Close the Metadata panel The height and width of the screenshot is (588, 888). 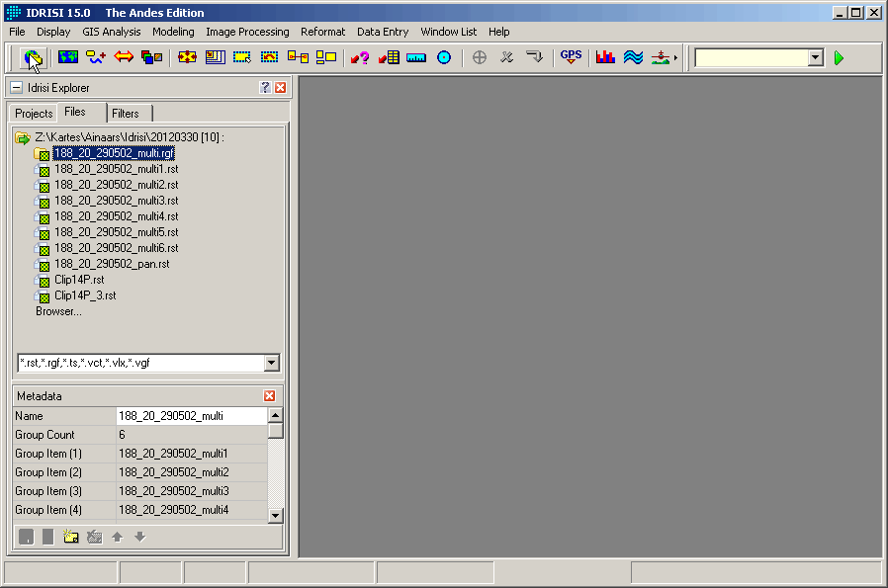(270, 395)
